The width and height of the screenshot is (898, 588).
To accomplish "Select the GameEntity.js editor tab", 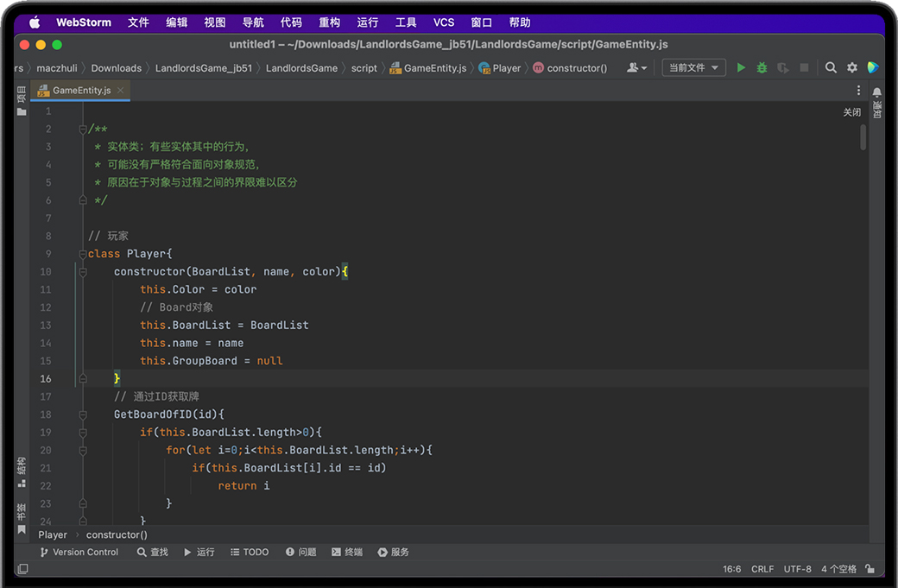I will [80, 90].
